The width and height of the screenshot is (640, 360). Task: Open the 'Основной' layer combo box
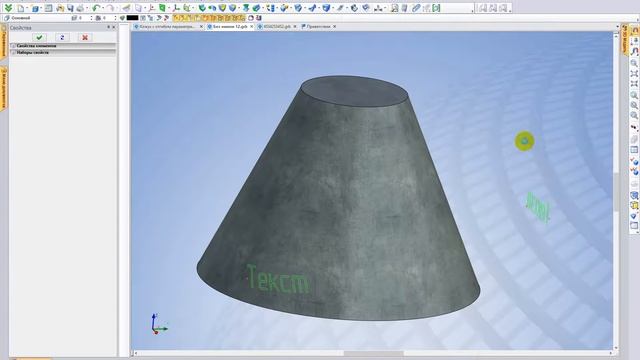click(x=37, y=18)
